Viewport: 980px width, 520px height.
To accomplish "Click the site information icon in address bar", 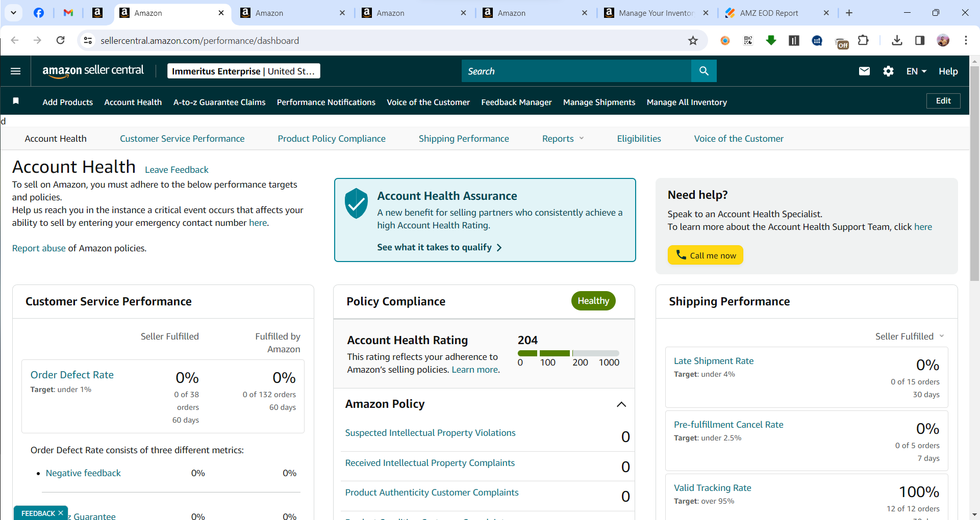I will (x=88, y=40).
